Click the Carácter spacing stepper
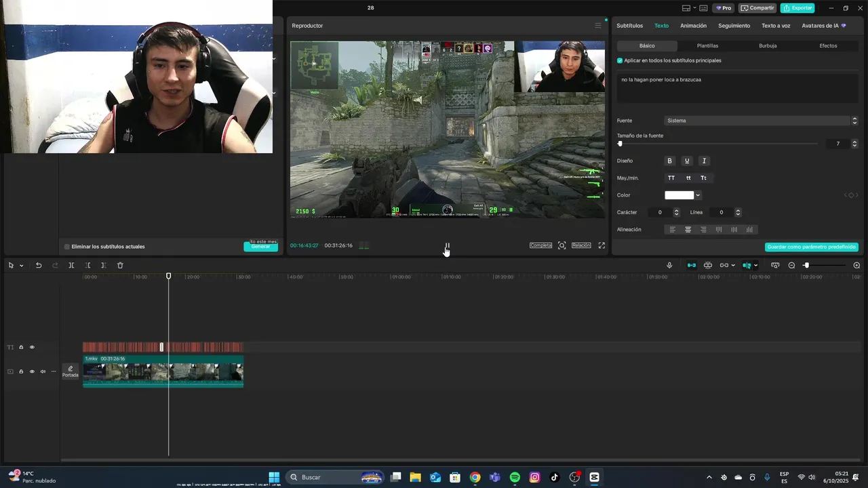The height and width of the screenshot is (488, 868). [678, 212]
